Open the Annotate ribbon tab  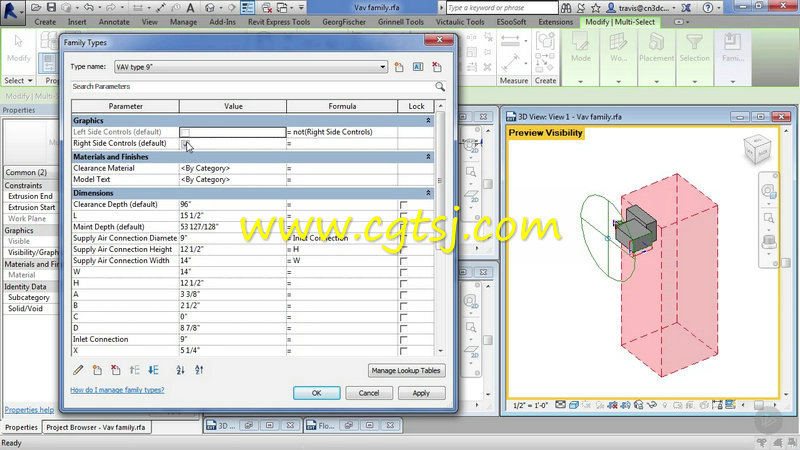click(x=114, y=22)
